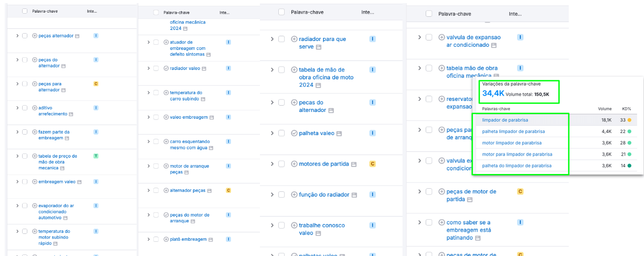This screenshot has width=644, height=256.
Task: Select the checkbox for embreagem valeo row
Action: click(25, 181)
